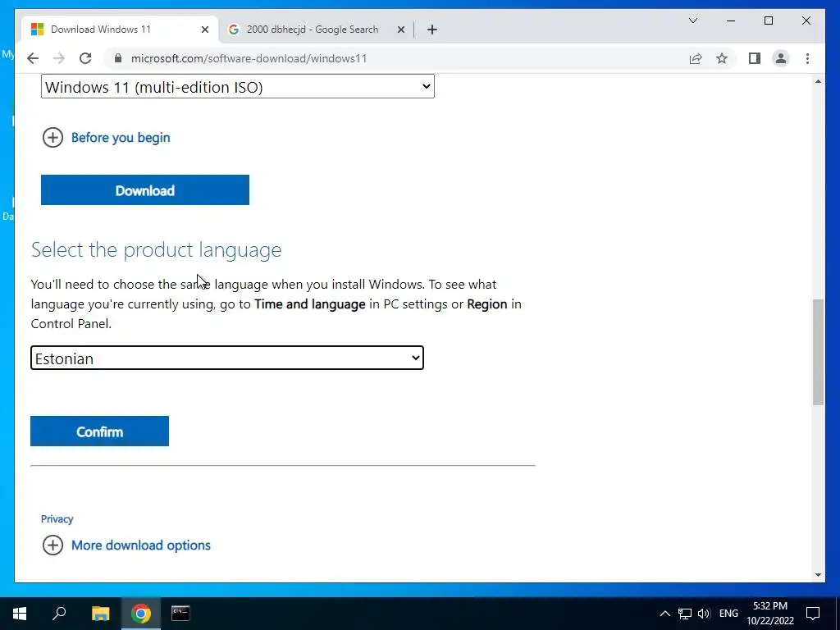Share this page via share icon

(x=696, y=58)
